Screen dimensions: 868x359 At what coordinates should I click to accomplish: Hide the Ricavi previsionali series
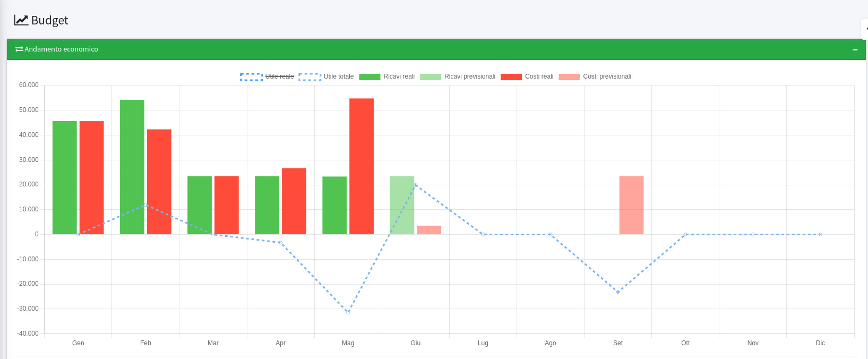click(x=469, y=76)
